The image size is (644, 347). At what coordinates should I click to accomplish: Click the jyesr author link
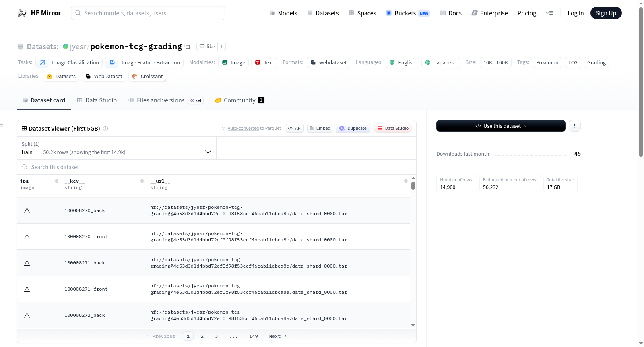pos(78,46)
